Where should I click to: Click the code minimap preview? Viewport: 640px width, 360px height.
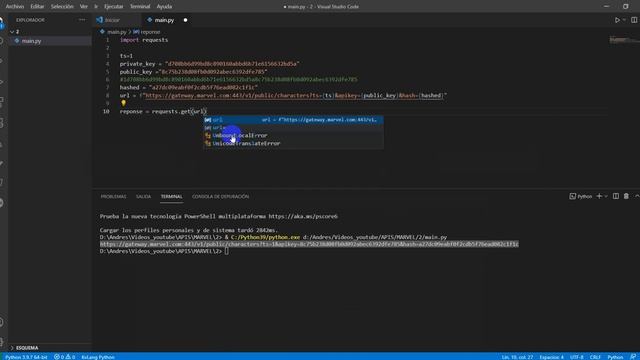[623, 40]
